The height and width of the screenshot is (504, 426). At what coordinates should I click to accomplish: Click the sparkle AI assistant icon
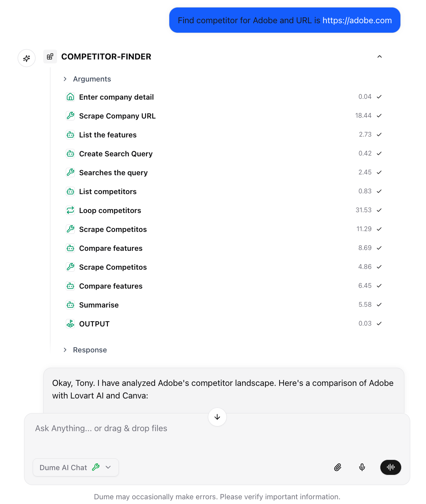coord(26,58)
